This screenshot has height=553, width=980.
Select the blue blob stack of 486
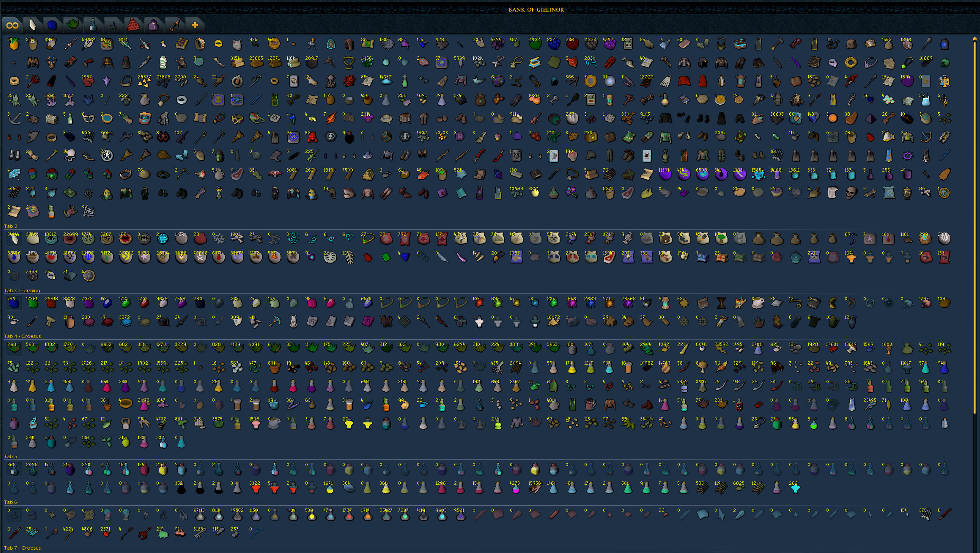[14, 303]
